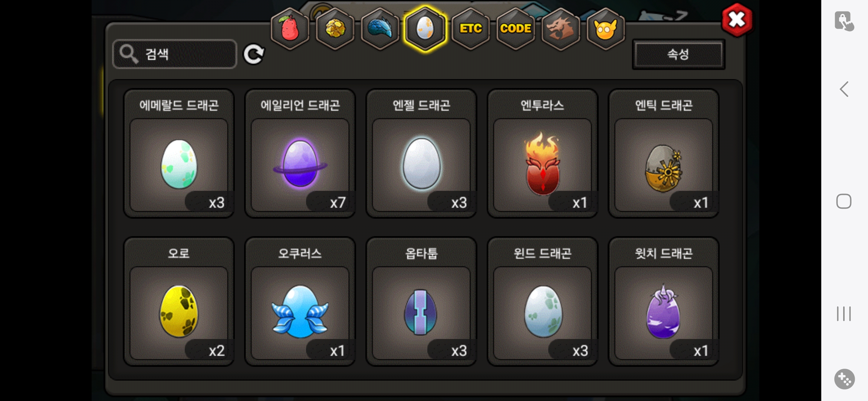Select the egg inventory tab
The width and height of the screenshot is (868, 401).
[425, 28]
